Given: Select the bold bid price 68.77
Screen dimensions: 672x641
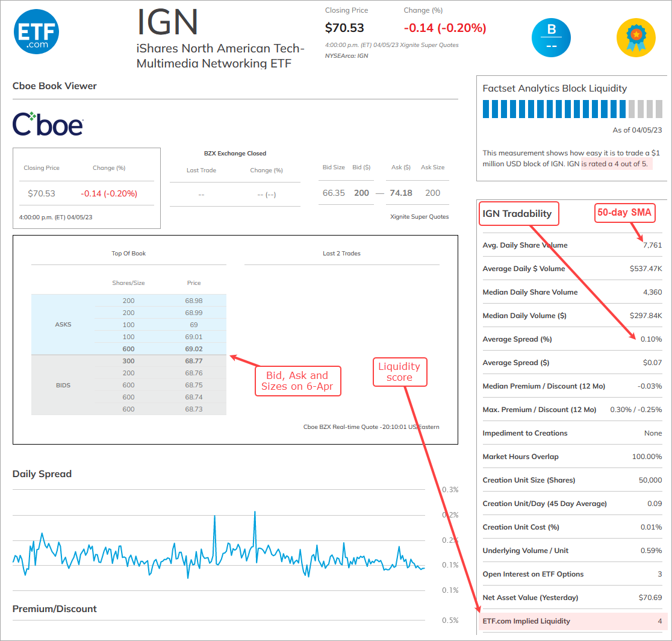Looking at the screenshot, I should click(x=194, y=361).
